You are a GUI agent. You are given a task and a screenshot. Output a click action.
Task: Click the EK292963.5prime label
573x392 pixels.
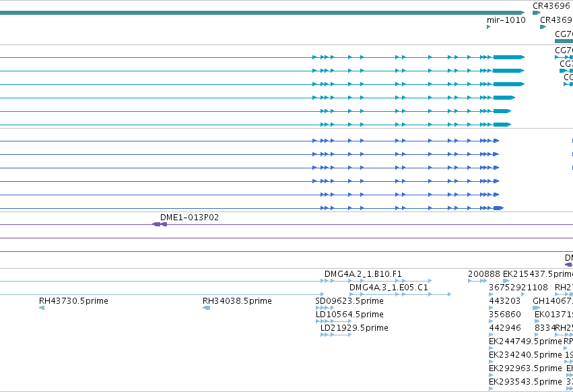click(x=525, y=368)
